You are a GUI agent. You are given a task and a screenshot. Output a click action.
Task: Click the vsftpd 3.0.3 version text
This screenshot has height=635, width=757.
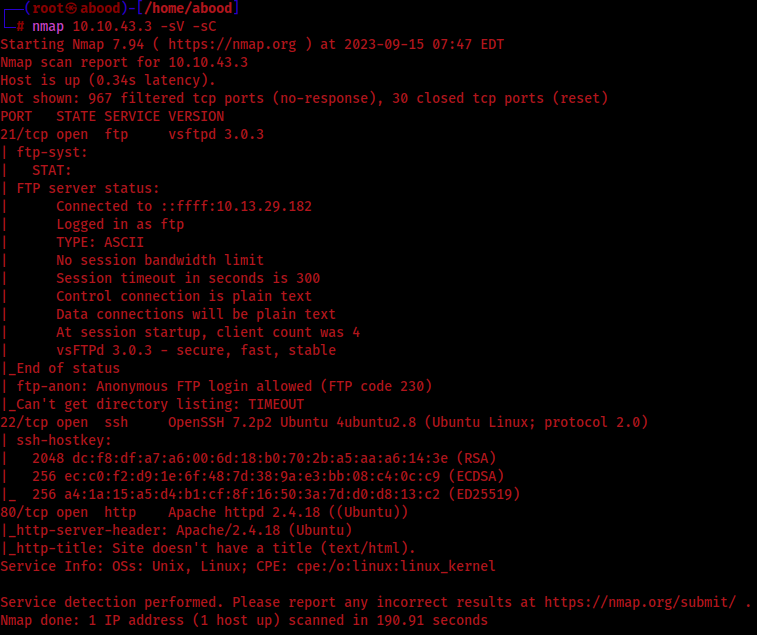[x=216, y=134]
